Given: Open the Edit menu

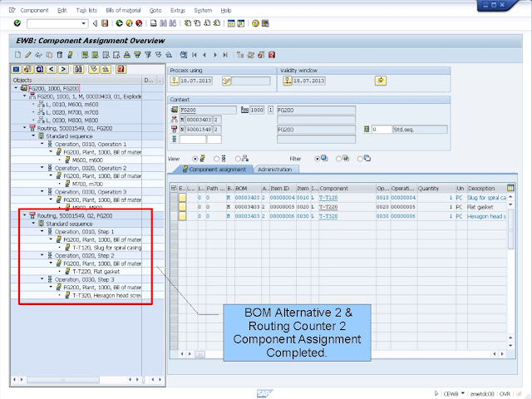Looking at the screenshot, I should [62, 10].
